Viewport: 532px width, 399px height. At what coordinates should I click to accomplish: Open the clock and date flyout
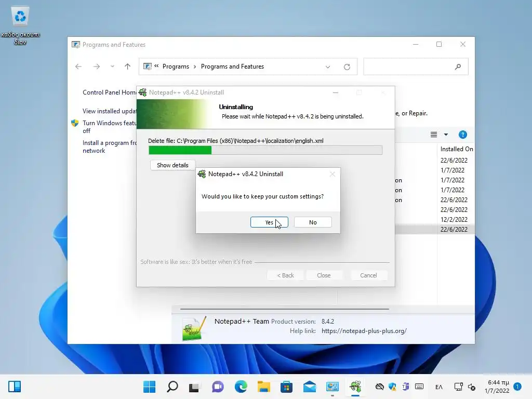497,387
